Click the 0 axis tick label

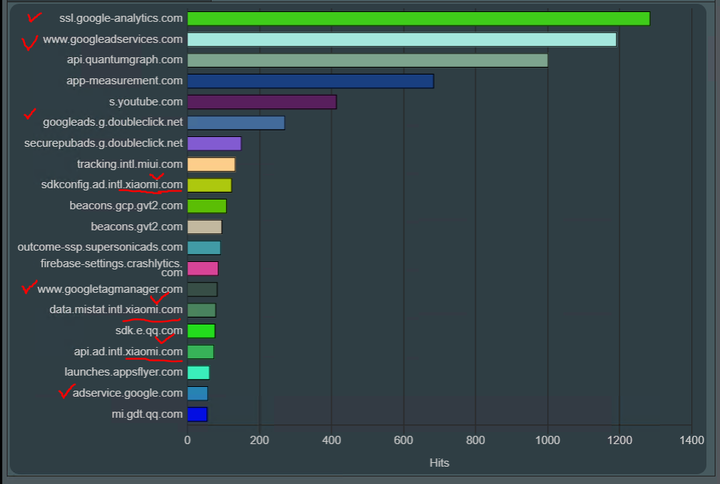tap(187, 440)
